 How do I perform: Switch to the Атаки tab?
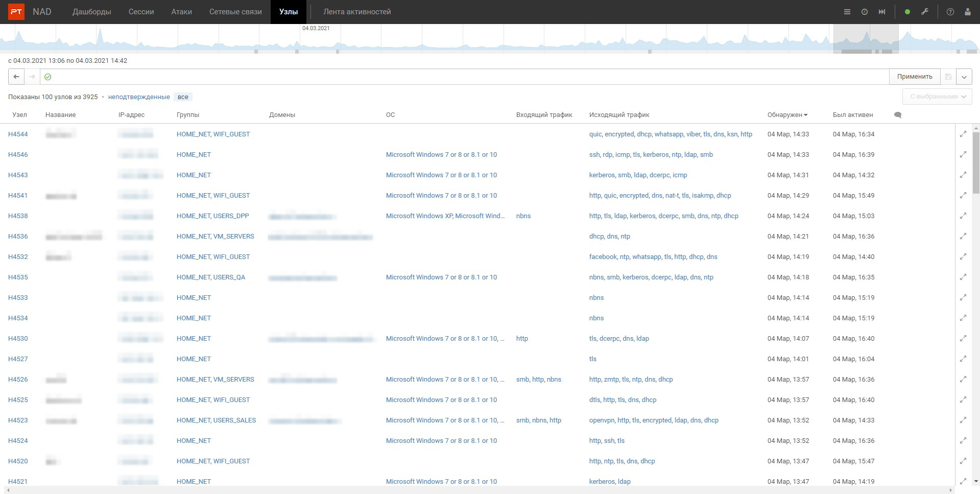[x=181, y=12]
